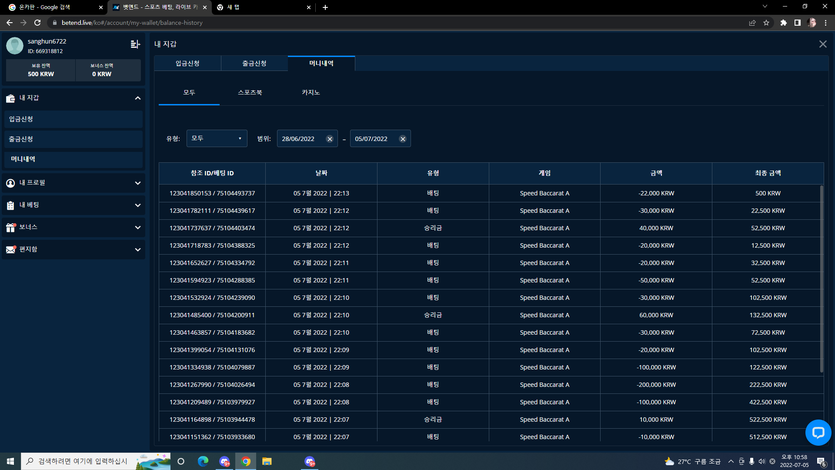Show hidden system tray icons

pos(731,461)
